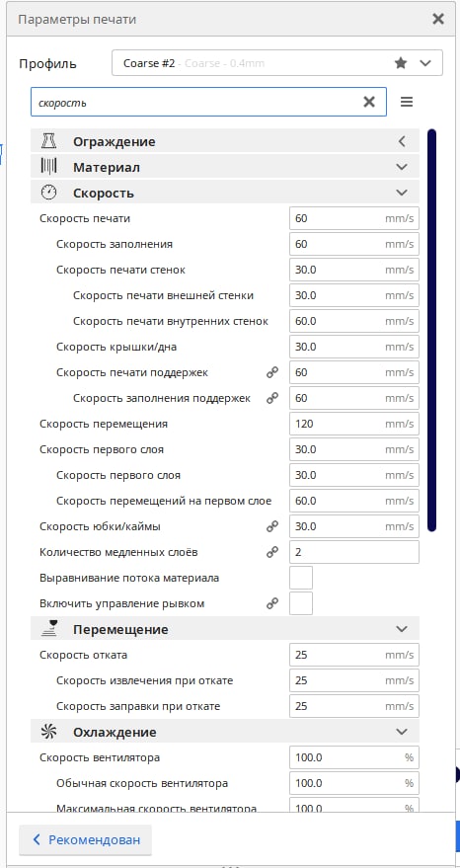Viewport: 460px width, 868px height.
Task: Edit Количество медленных слоёв value
Action: coord(354,552)
